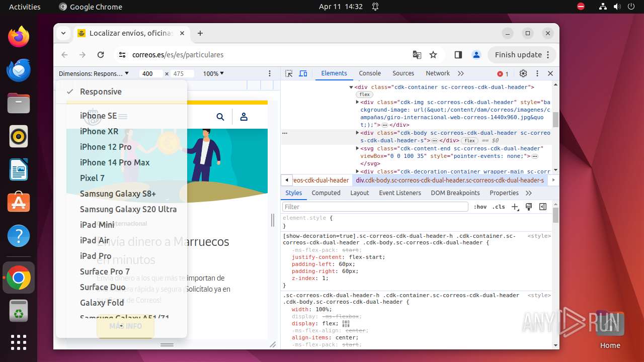This screenshot has height=362, width=644.
Task: Expand the cdk-decoration-container div node
Action: [x=357, y=171]
